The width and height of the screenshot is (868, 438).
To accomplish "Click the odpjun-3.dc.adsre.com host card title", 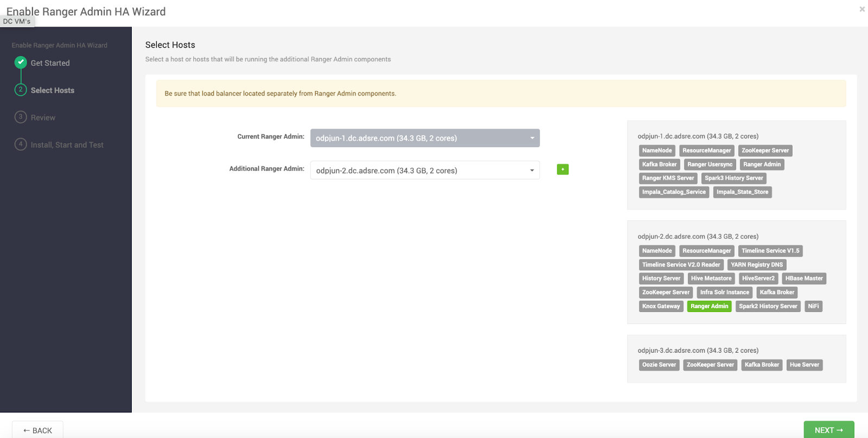I will coord(698,351).
